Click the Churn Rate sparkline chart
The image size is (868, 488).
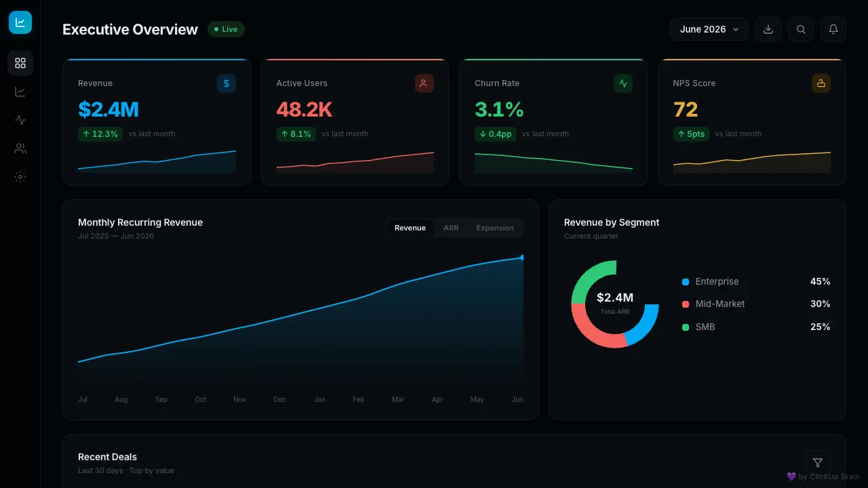point(553,163)
